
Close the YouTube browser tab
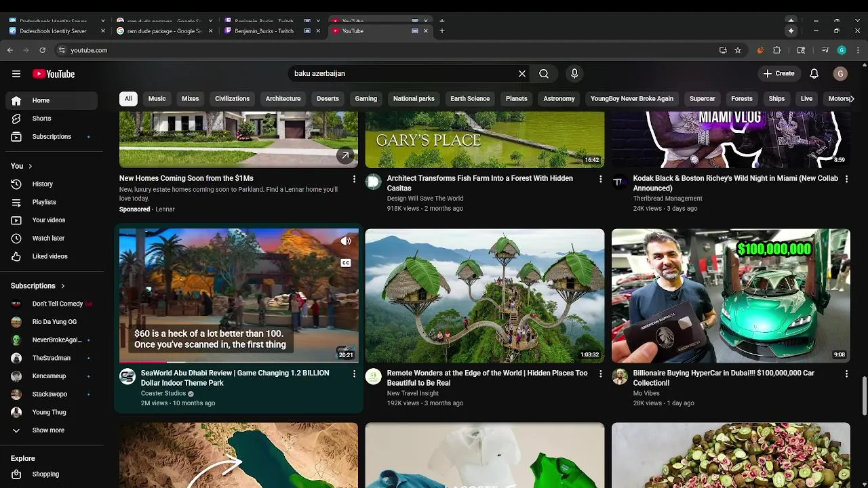pyautogui.click(x=426, y=30)
